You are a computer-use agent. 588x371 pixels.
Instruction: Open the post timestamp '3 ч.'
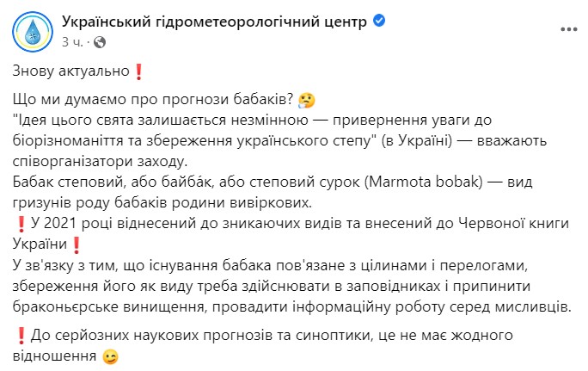[71, 40]
